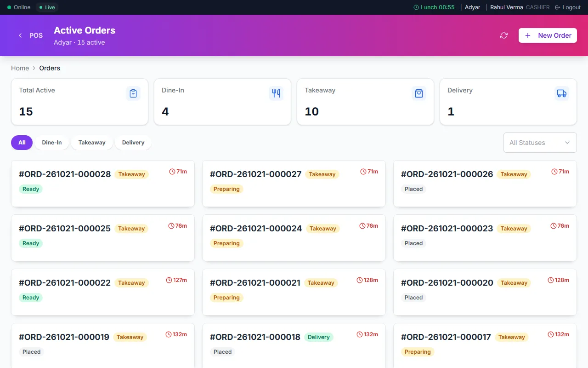Click the Placed status on order 000026
Screen dimensions: 588x368
pyautogui.click(x=413, y=189)
